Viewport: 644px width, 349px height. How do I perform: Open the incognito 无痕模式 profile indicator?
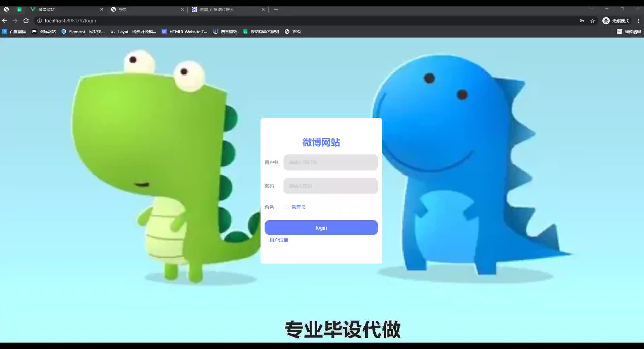click(x=616, y=21)
